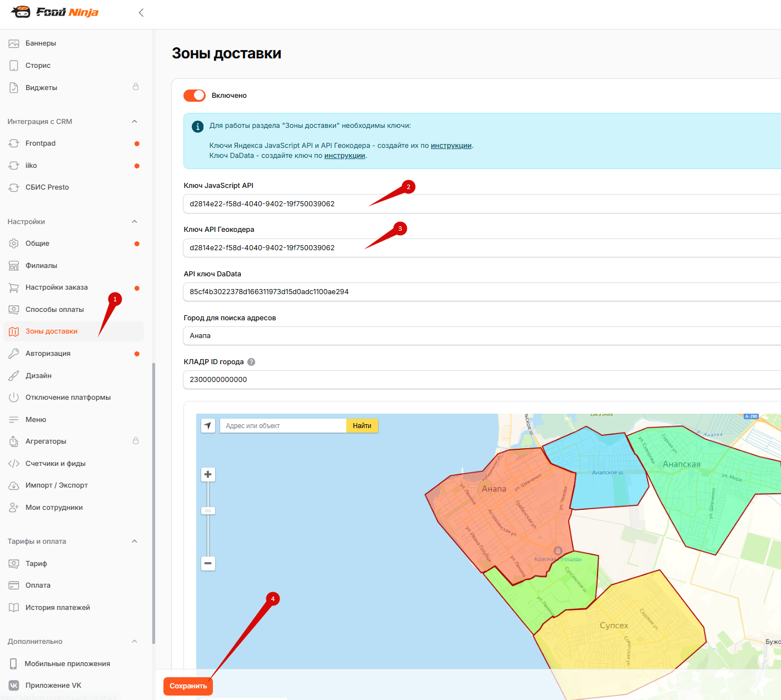
Task: Click the API ключ DaData field
Action: click(482, 292)
